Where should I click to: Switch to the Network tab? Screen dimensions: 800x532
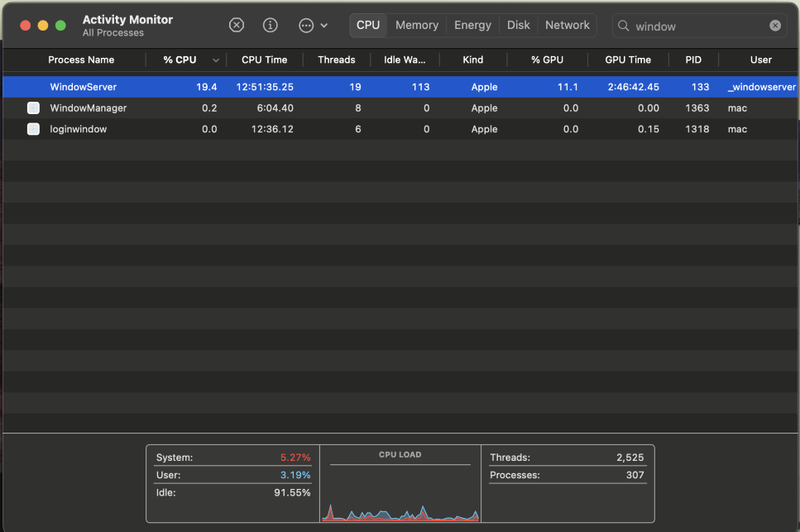pos(568,25)
